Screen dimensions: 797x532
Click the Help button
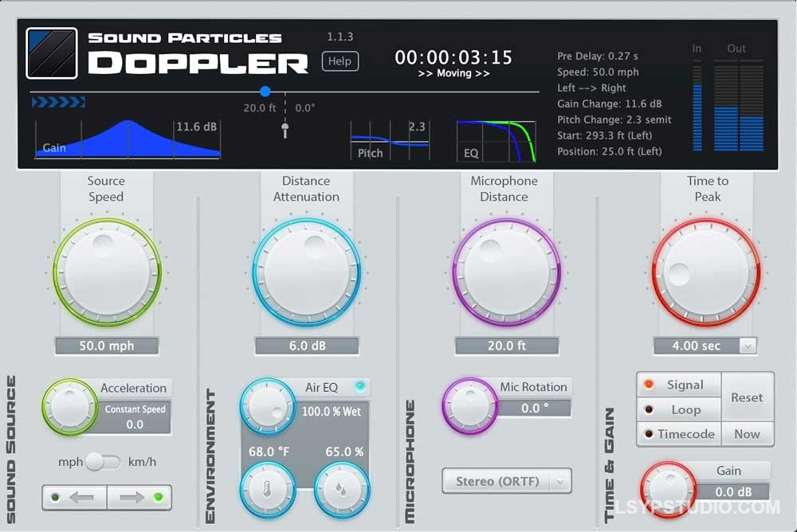pos(340,61)
